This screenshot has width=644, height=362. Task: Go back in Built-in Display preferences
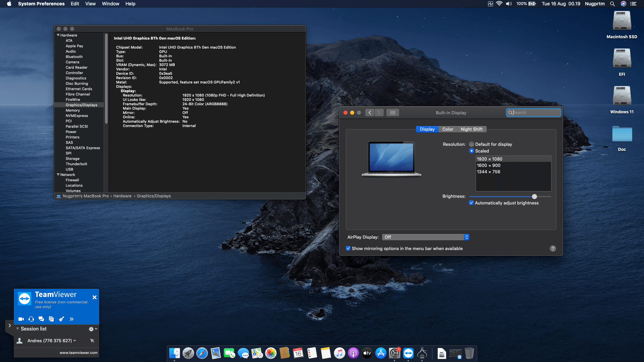click(370, 113)
